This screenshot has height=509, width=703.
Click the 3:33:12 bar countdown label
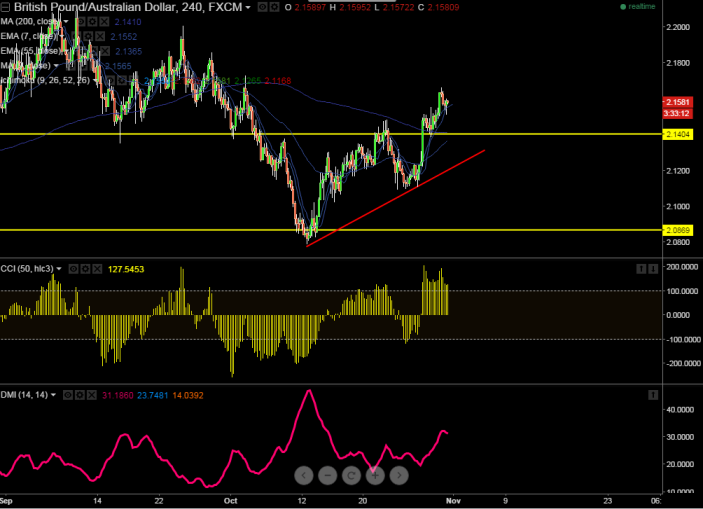(677, 113)
